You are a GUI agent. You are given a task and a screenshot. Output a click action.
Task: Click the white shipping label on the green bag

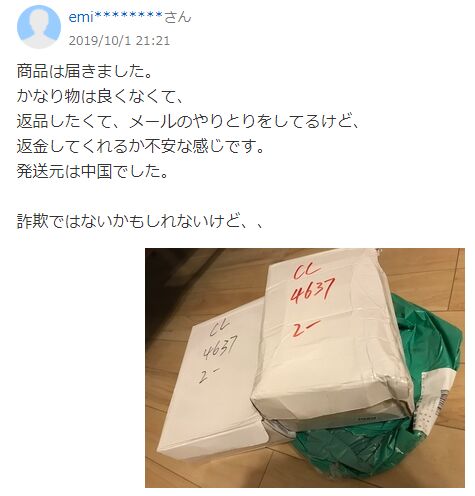[x=435, y=402]
